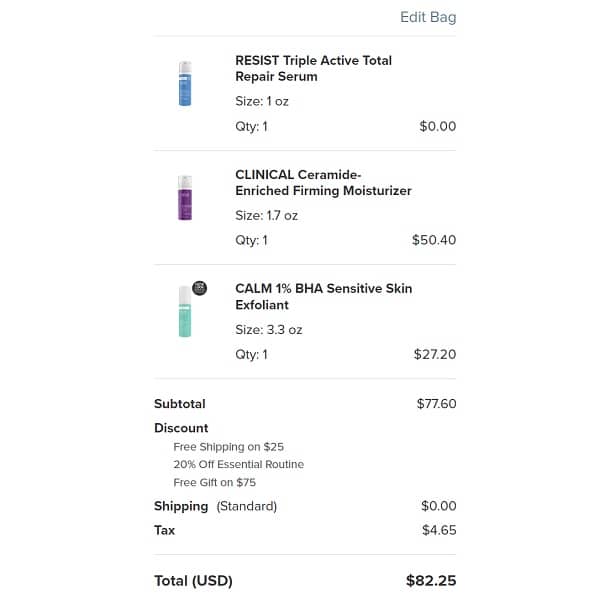Viewport: 600px width, 600px height.
Task: Select CALM 1% BHA Sensitive Skin Exfoliant title
Action: point(323,296)
